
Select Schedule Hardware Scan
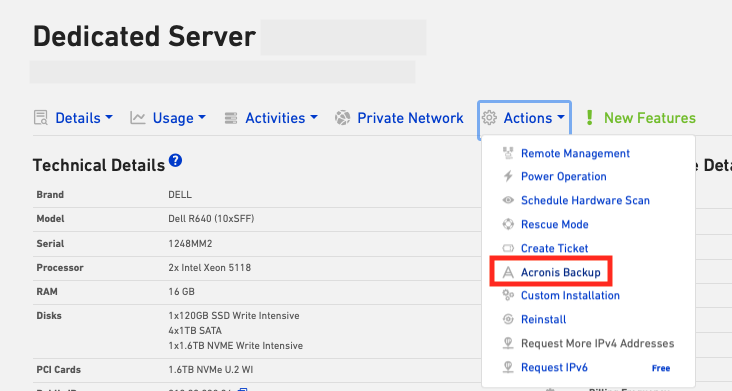coord(585,200)
